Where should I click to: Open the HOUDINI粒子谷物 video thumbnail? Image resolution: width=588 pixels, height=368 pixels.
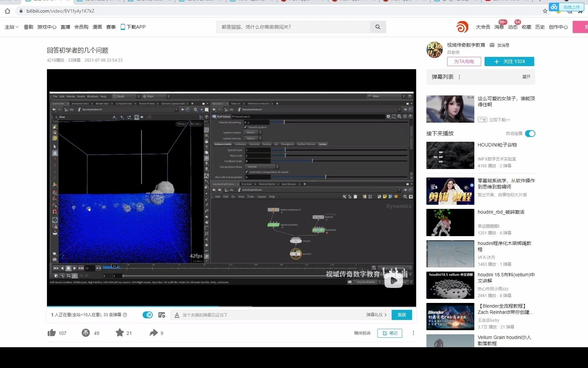(450, 155)
